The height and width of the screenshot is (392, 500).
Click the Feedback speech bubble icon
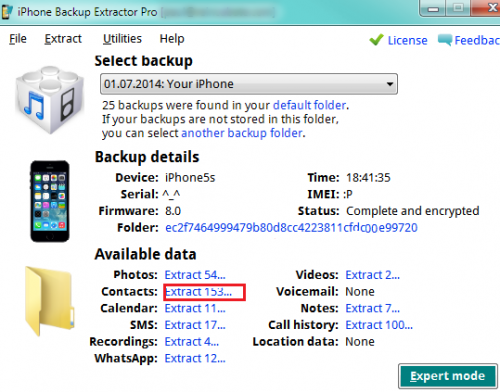pyautogui.click(x=445, y=40)
